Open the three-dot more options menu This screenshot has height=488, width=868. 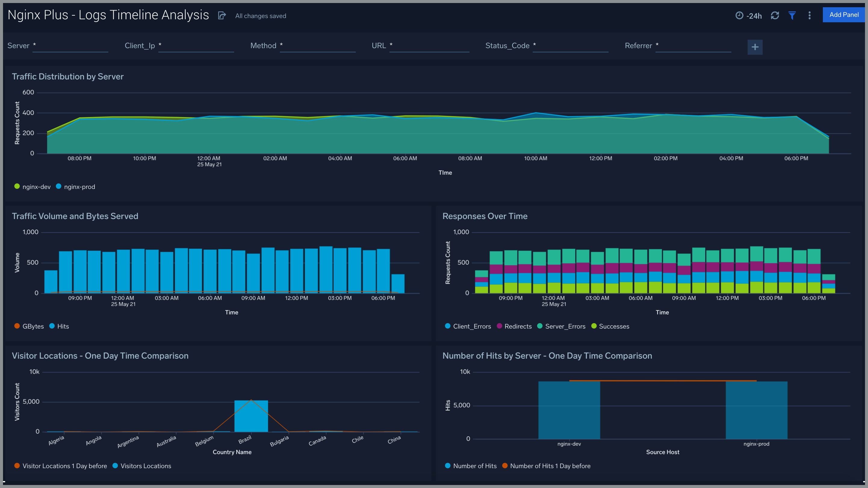pyautogui.click(x=809, y=15)
